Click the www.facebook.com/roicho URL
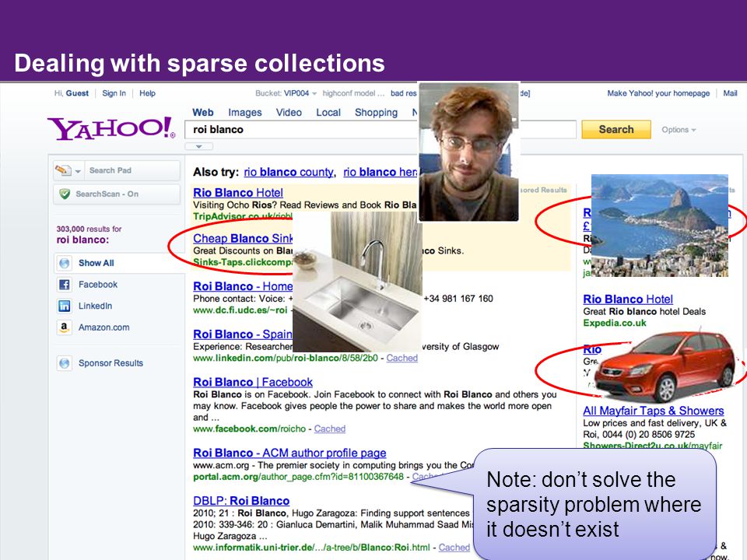747x560 pixels. [249, 429]
